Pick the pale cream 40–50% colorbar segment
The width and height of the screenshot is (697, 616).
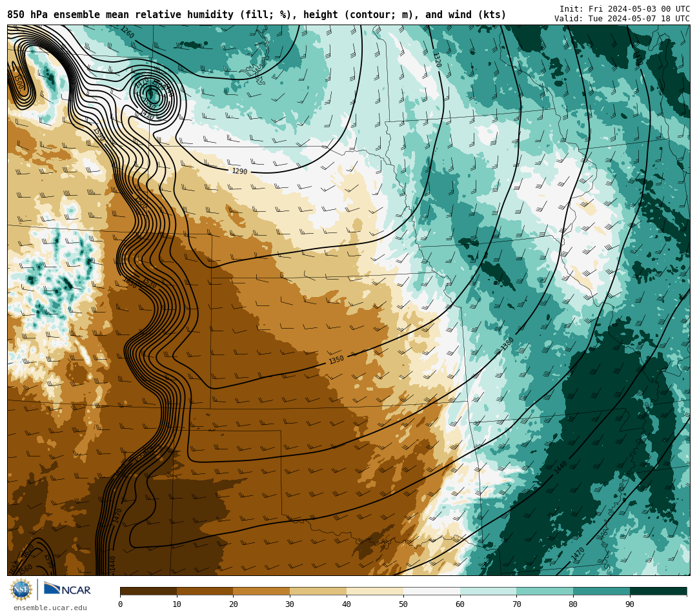click(375, 591)
